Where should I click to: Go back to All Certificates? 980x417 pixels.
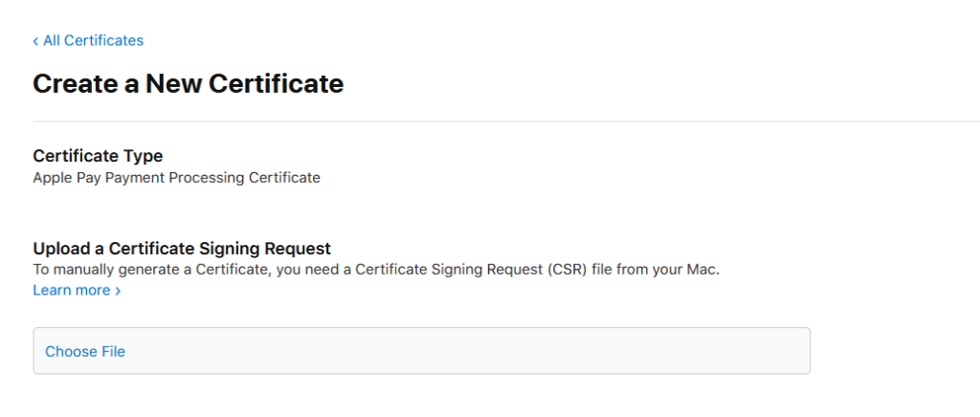(93, 40)
